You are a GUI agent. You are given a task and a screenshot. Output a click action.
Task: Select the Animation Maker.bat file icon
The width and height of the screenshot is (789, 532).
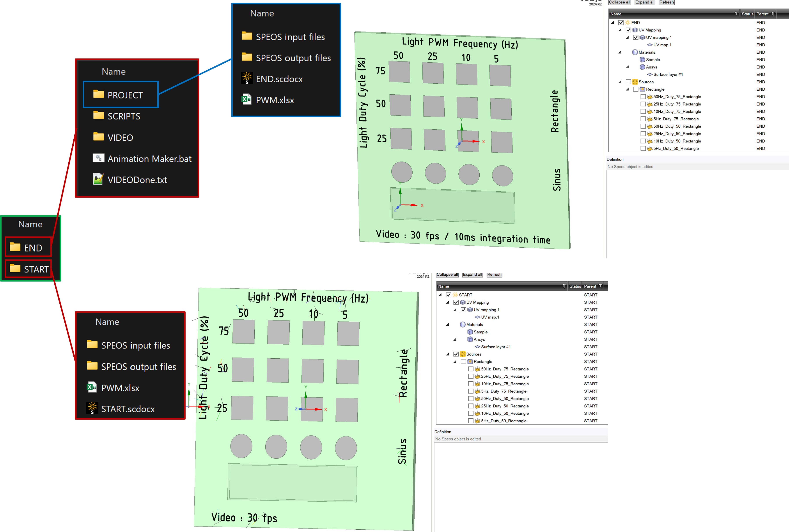(x=98, y=159)
